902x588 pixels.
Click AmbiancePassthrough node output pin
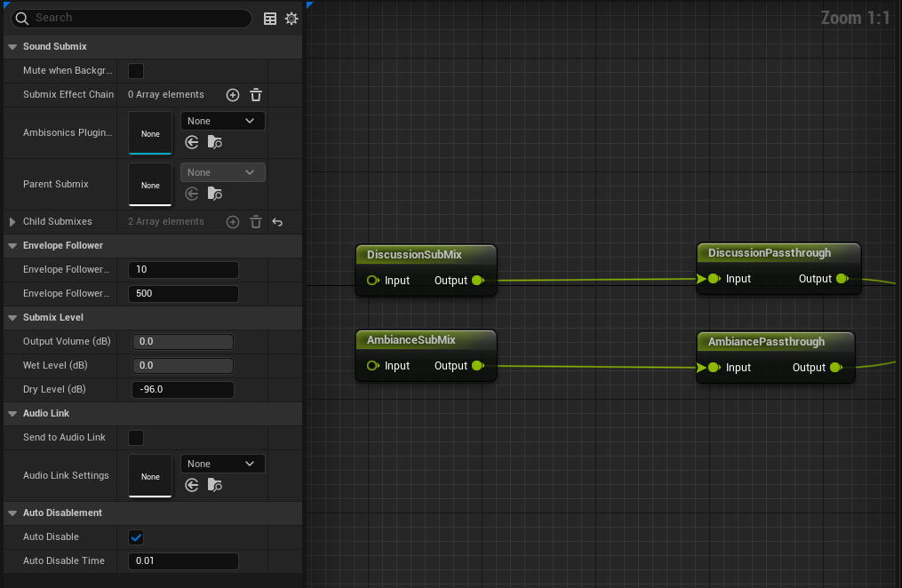click(834, 368)
